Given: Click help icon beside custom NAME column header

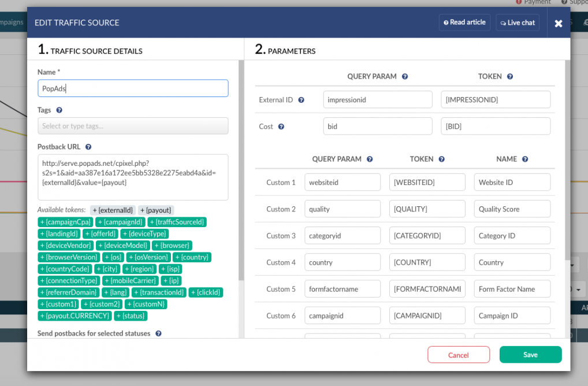Looking at the screenshot, I should (526, 159).
